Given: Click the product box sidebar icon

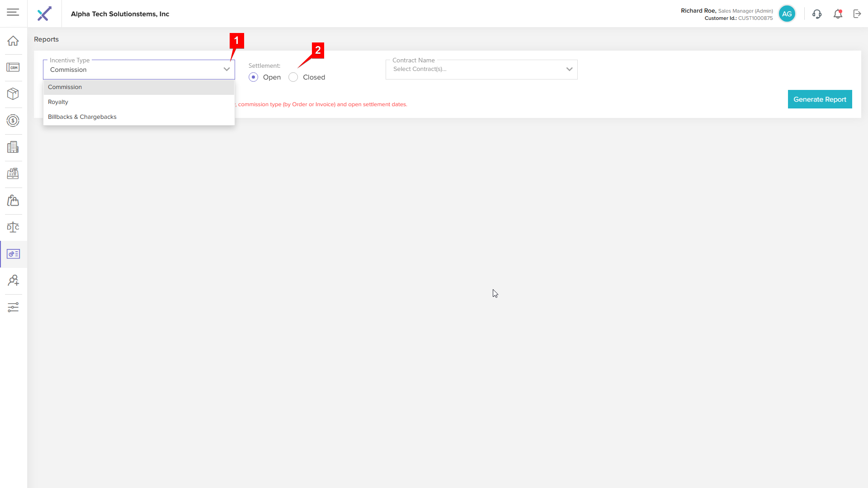Looking at the screenshot, I should [13, 94].
